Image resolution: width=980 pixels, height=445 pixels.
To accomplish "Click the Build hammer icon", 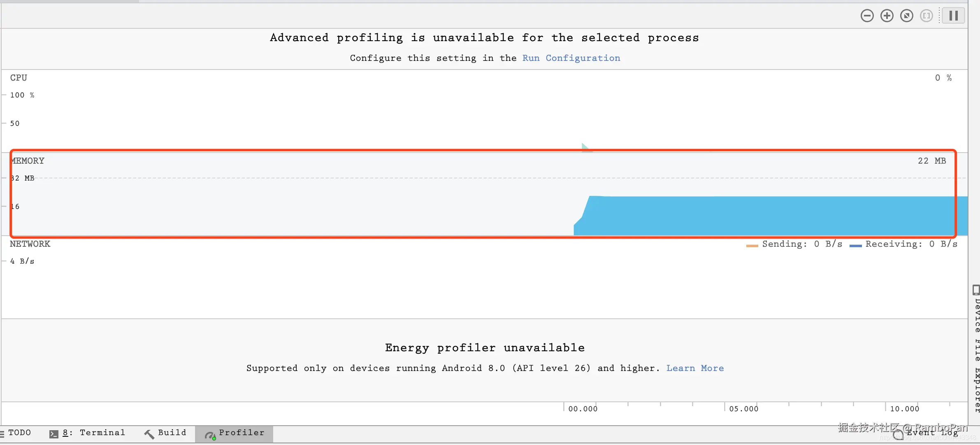I will (149, 434).
